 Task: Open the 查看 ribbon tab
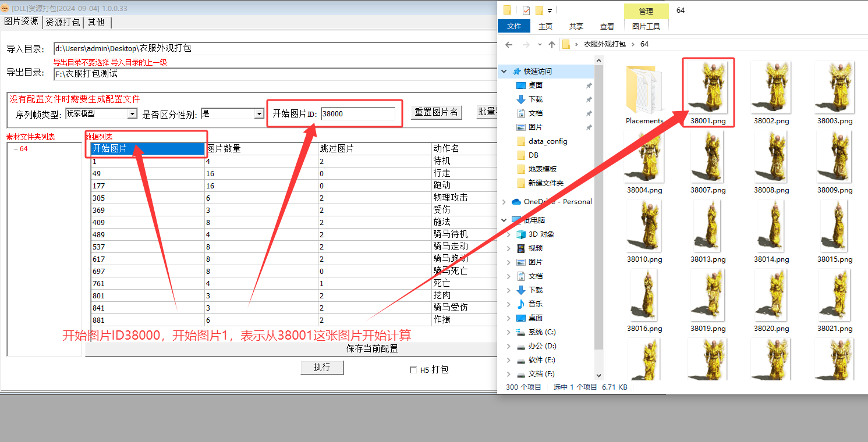[x=607, y=26]
